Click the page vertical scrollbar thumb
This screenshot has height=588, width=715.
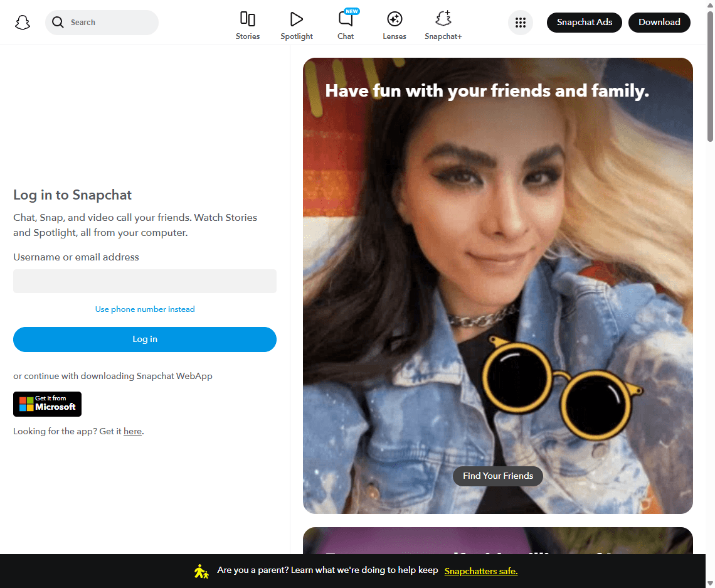tap(710, 78)
